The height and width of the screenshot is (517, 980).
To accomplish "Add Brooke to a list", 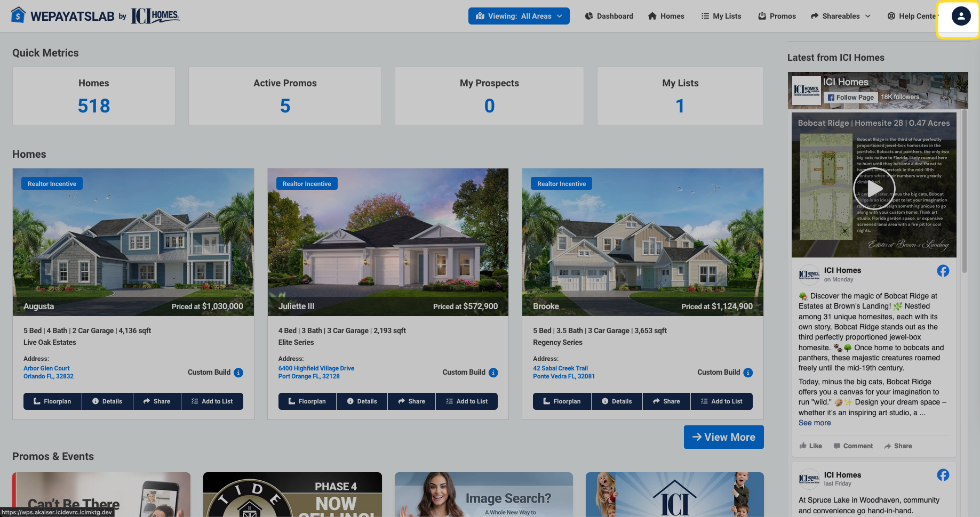I will (x=722, y=401).
